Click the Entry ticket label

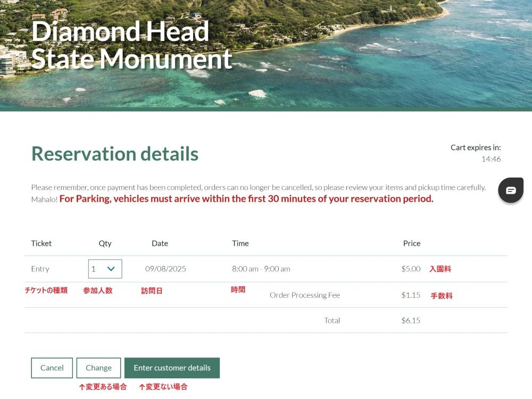point(40,269)
